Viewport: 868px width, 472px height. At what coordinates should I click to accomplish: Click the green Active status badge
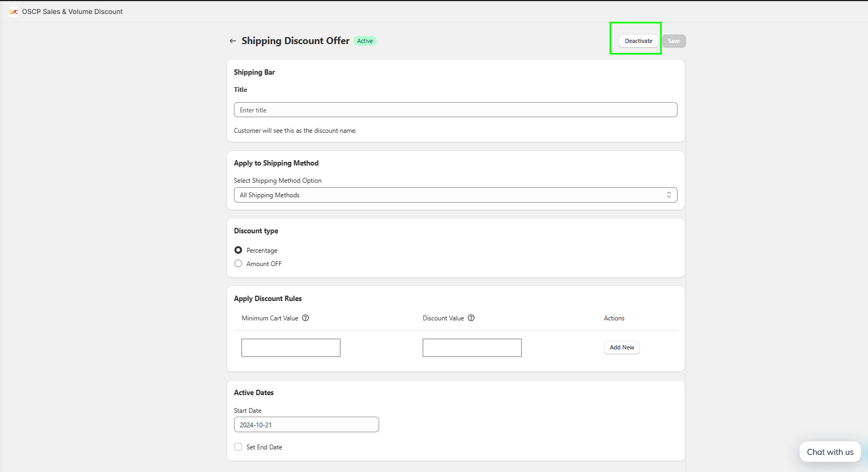pos(365,41)
